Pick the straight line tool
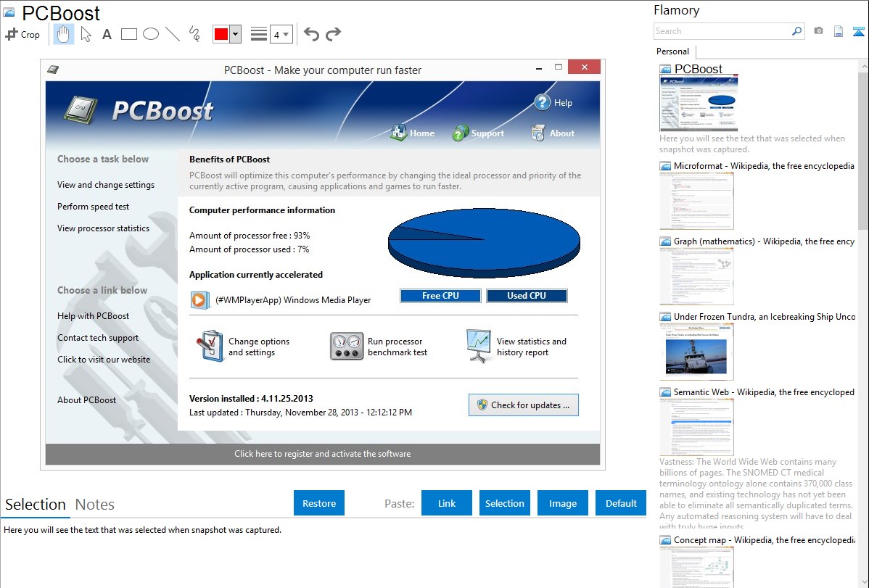Image resolution: width=869 pixels, height=588 pixels. pyautogui.click(x=173, y=34)
